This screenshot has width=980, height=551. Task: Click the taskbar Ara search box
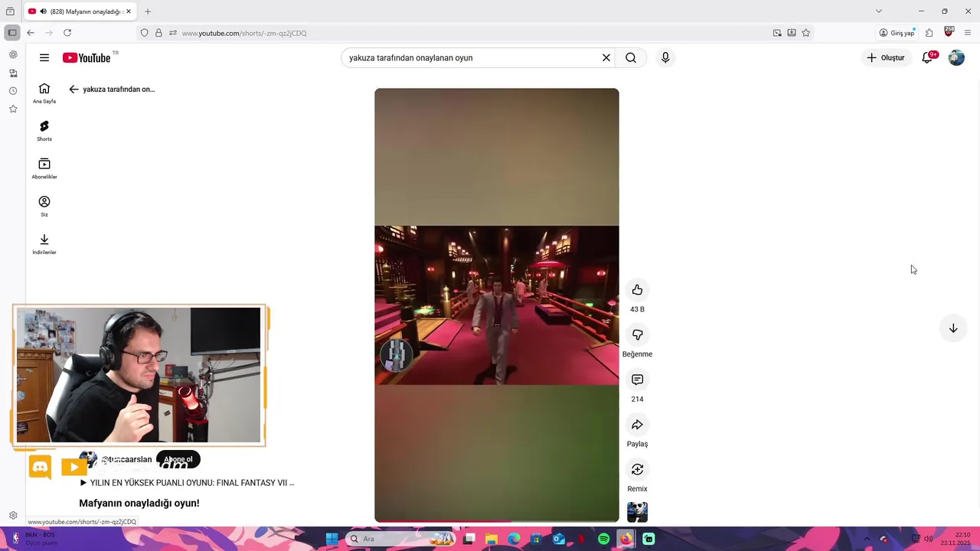[401, 539]
